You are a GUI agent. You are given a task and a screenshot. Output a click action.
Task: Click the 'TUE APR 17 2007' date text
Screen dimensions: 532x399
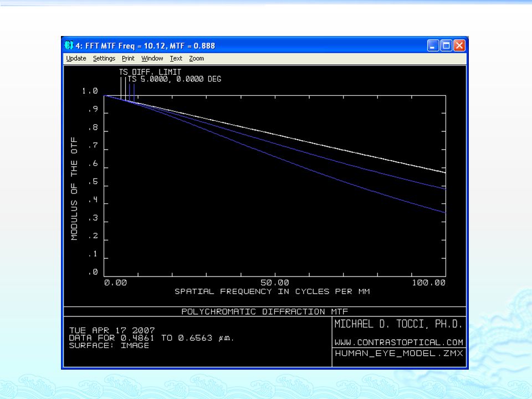pos(112,330)
